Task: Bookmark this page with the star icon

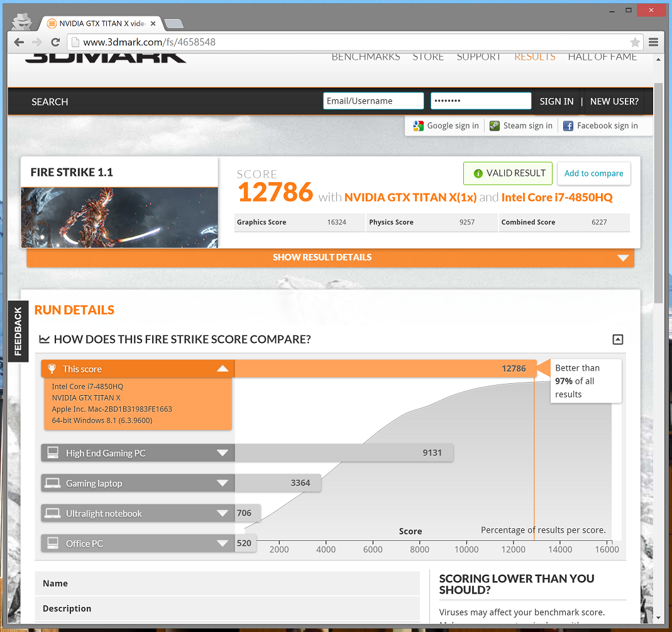Action: coord(635,42)
